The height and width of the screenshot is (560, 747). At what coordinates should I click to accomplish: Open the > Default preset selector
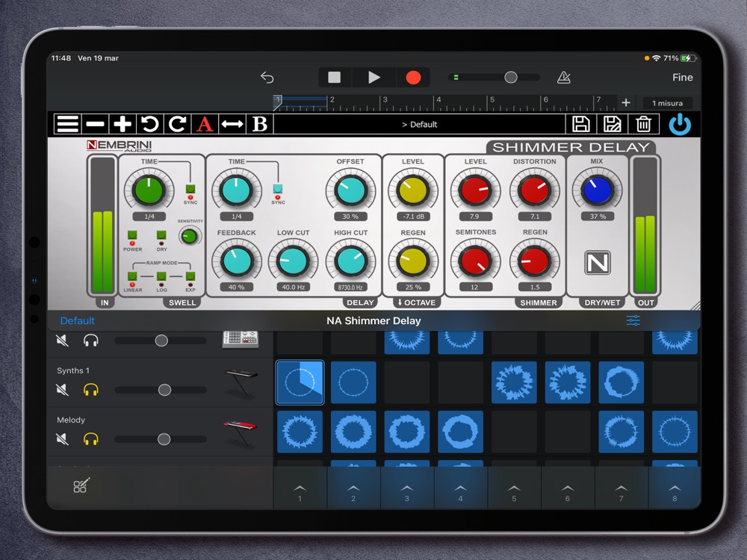419,124
